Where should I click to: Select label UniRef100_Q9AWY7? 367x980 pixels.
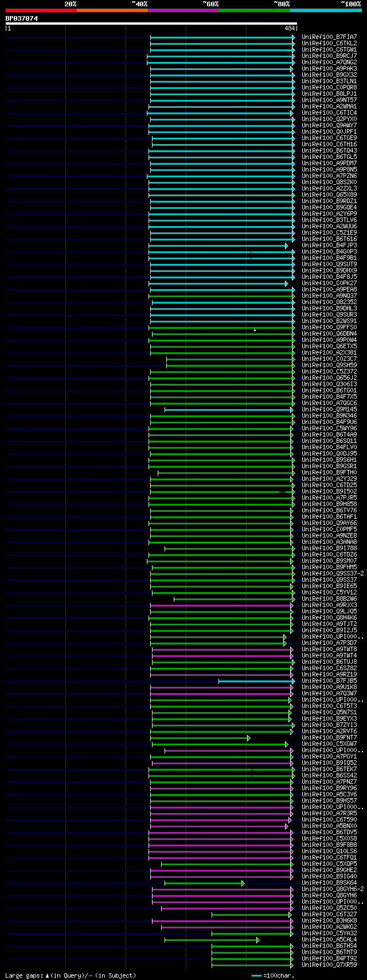pyautogui.click(x=329, y=126)
